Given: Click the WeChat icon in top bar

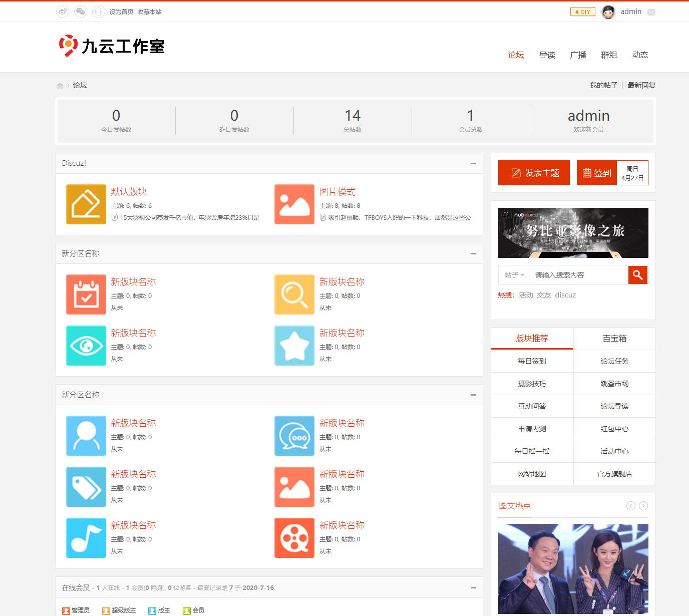Looking at the screenshot, I should coord(81,12).
